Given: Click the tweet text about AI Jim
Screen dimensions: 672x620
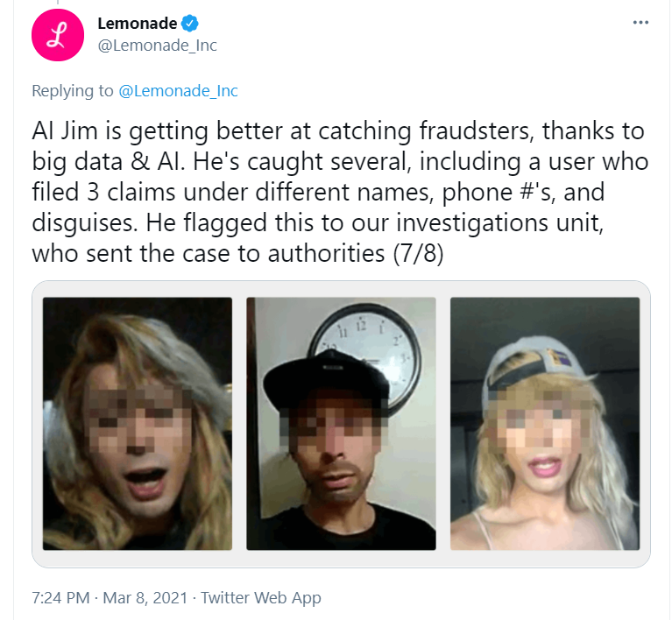Looking at the screenshot, I should pyautogui.click(x=340, y=192).
